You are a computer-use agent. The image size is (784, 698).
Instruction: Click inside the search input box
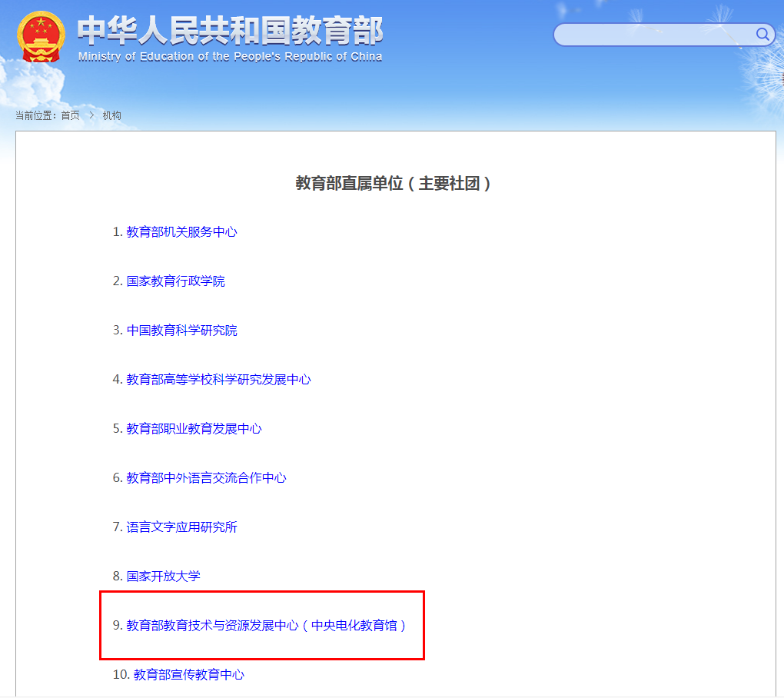click(653, 35)
